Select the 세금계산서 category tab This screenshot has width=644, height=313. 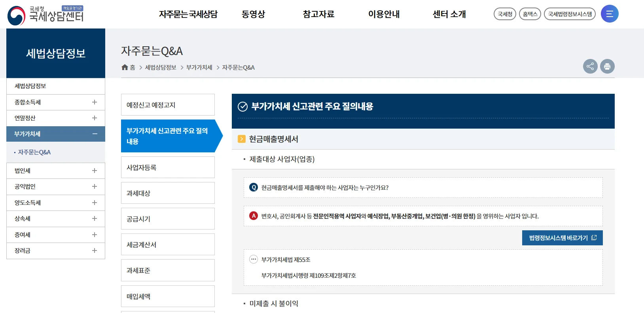(168, 245)
